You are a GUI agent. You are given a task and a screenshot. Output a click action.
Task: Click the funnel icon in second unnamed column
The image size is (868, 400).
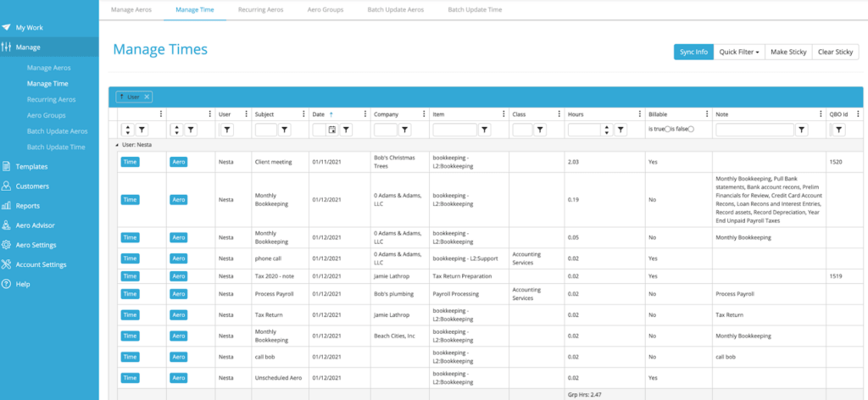click(191, 130)
